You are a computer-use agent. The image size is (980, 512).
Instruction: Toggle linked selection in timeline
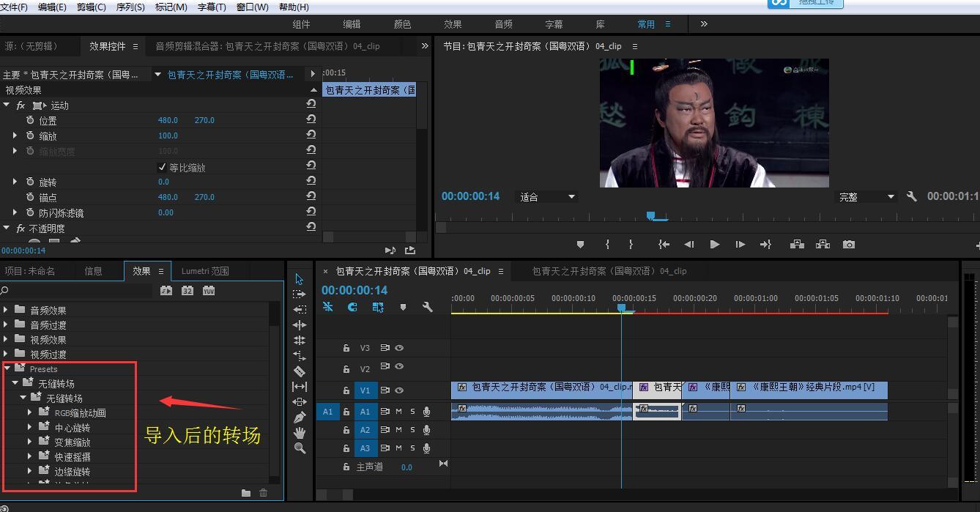[378, 307]
